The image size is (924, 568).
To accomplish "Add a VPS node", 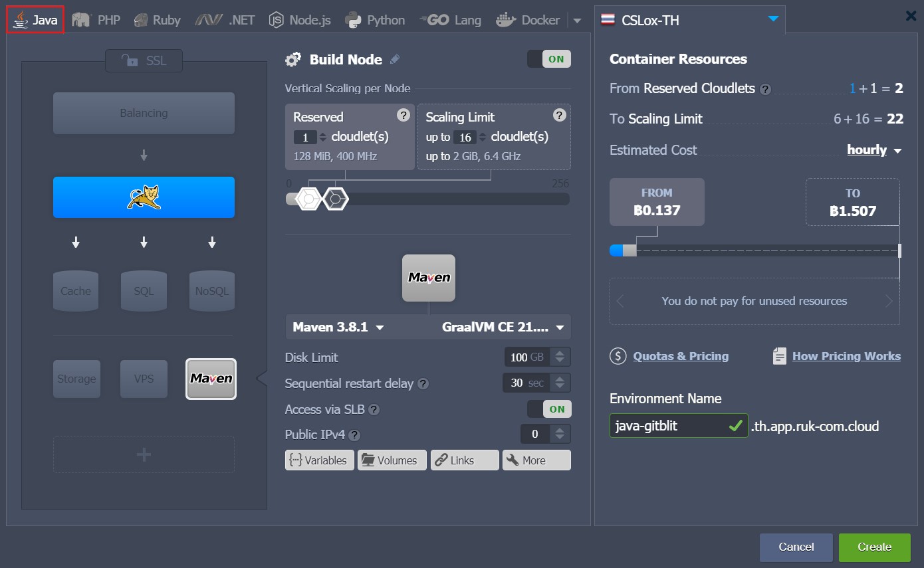I will (144, 379).
